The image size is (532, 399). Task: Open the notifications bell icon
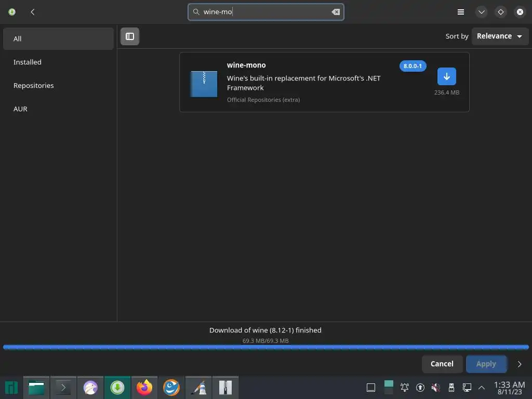(404, 388)
